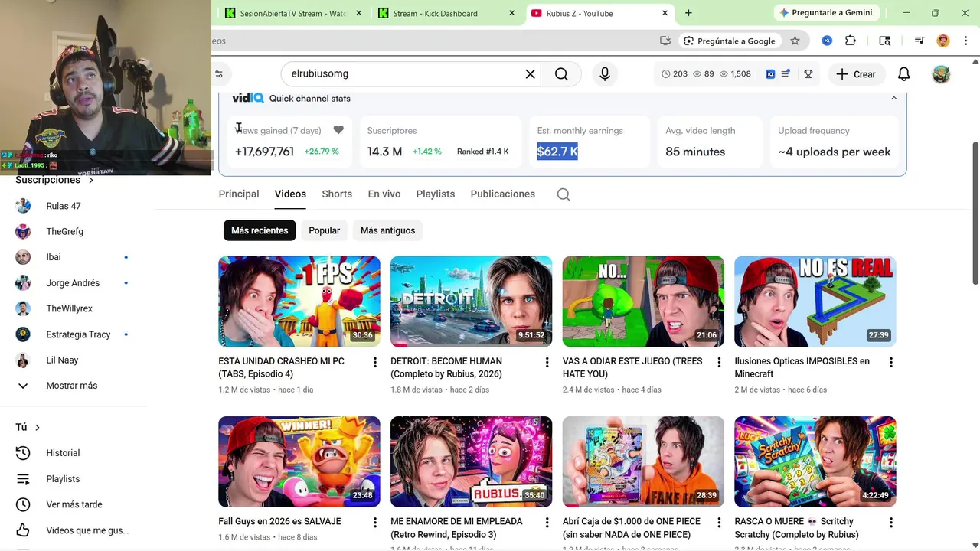The height and width of the screenshot is (551, 980).
Task: Expand the Tú section chevron
Action: 37,428
